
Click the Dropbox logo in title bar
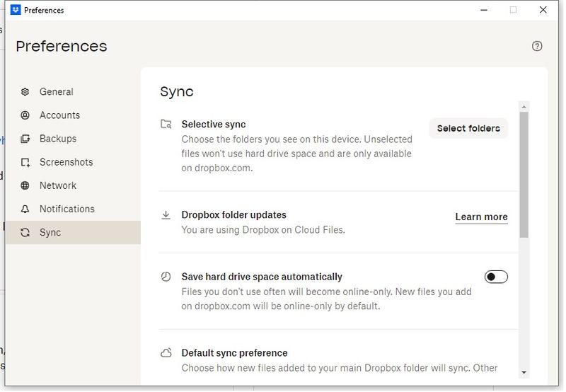[16, 10]
